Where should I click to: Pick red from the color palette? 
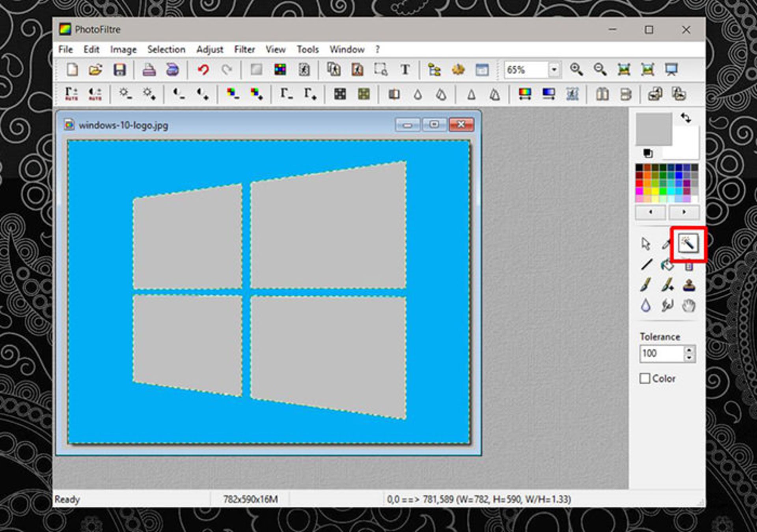point(639,183)
